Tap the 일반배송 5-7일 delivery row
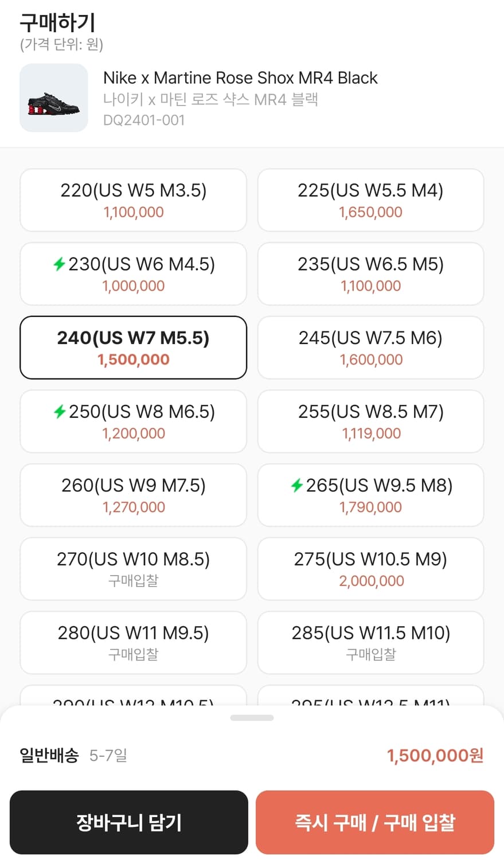Image resolution: width=504 pixels, height=860 pixels. click(x=73, y=756)
